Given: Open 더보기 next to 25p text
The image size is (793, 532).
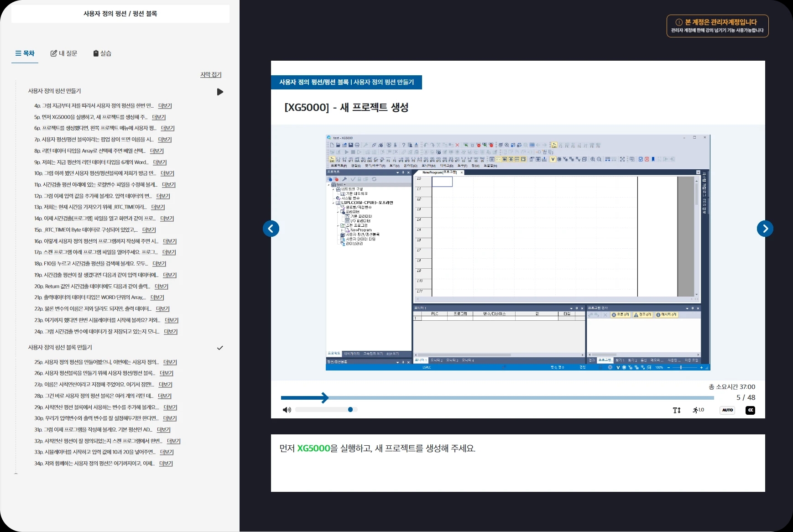Looking at the screenshot, I should tap(170, 362).
